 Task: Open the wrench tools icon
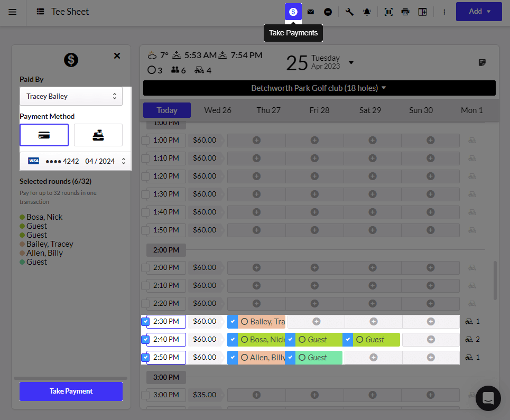pyautogui.click(x=349, y=12)
